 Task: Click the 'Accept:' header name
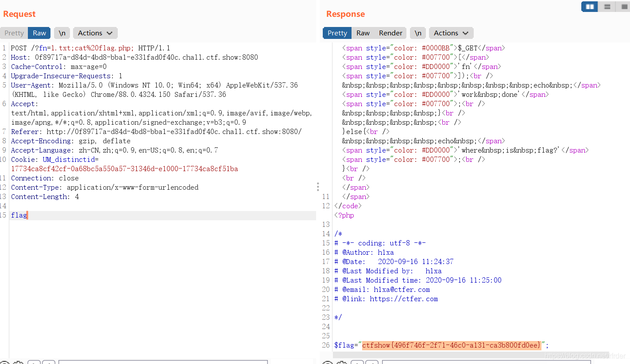pyautogui.click(x=25, y=103)
